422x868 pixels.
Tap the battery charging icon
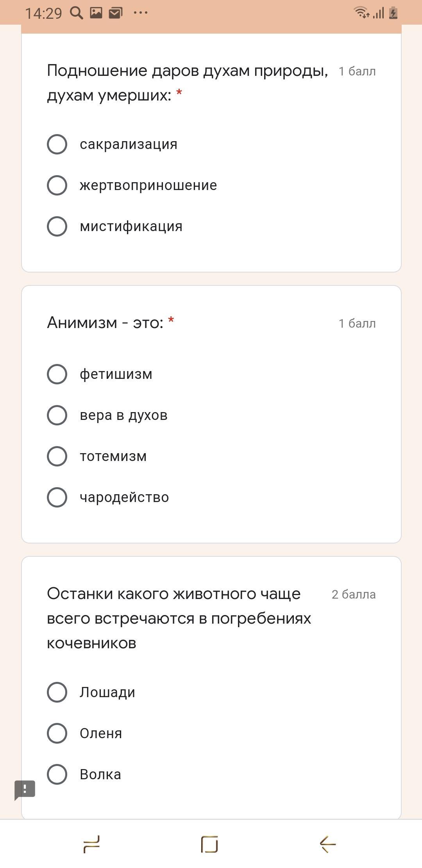pyautogui.click(x=393, y=13)
